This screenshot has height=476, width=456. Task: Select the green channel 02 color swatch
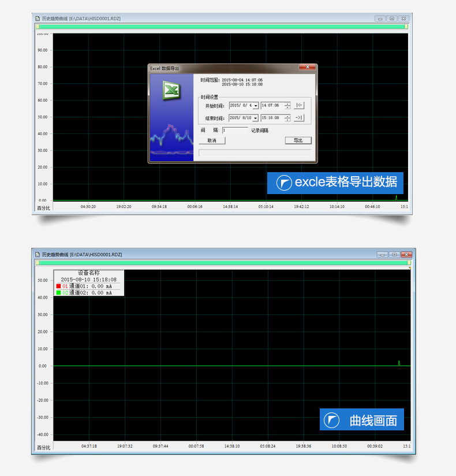click(58, 293)
